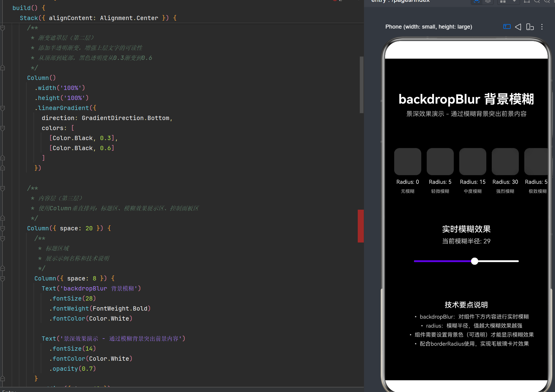Click the '.fontSize(28)' code line

tap(73, 298)
